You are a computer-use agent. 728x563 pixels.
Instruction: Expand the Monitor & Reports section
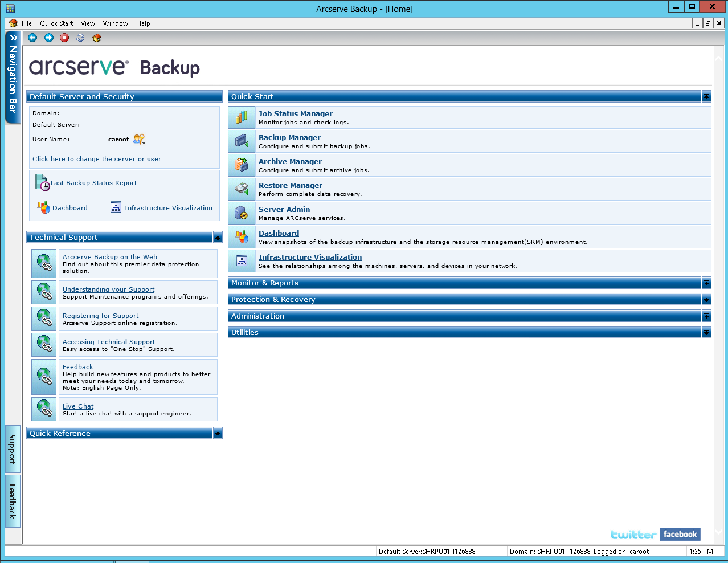(x=706, y=283)
